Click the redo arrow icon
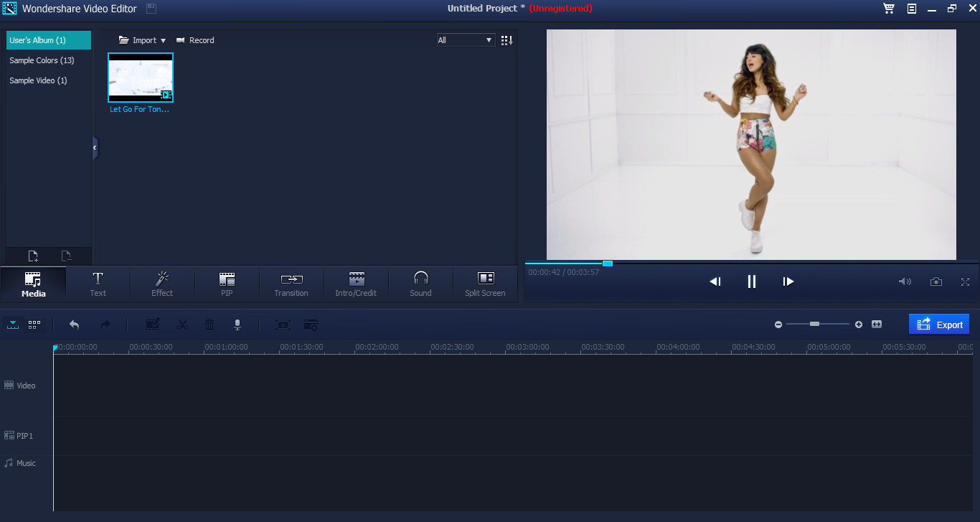 (105, 325)
